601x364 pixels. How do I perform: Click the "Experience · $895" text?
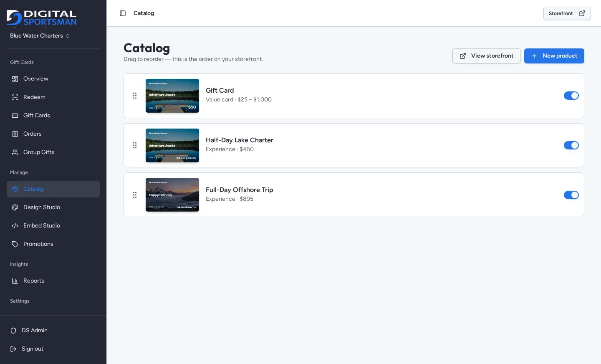coord(230,199)
